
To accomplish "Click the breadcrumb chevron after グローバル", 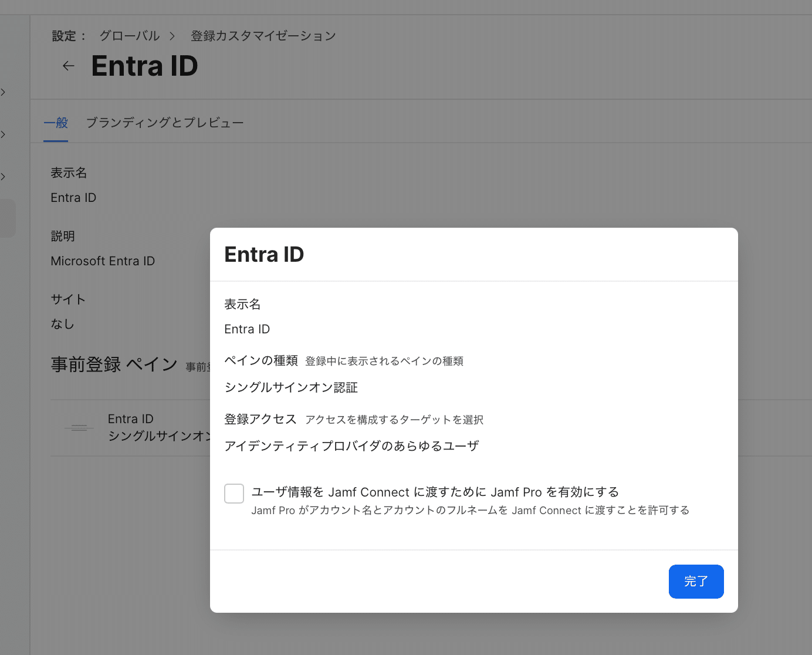I will pyautogui.click(x=172, y=36).
